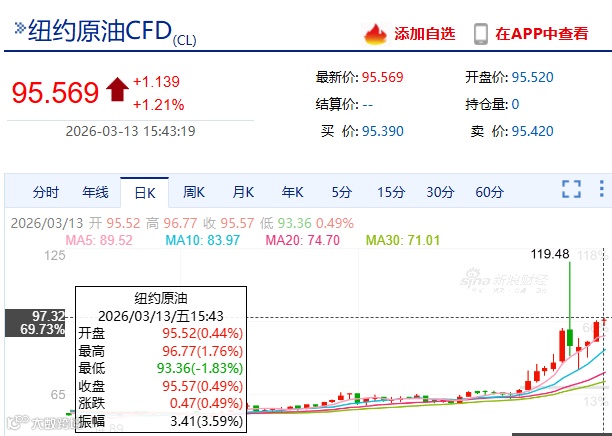Click the MA20: 74.70 legend
Screen dimensions: 612x436
[302, 240]
